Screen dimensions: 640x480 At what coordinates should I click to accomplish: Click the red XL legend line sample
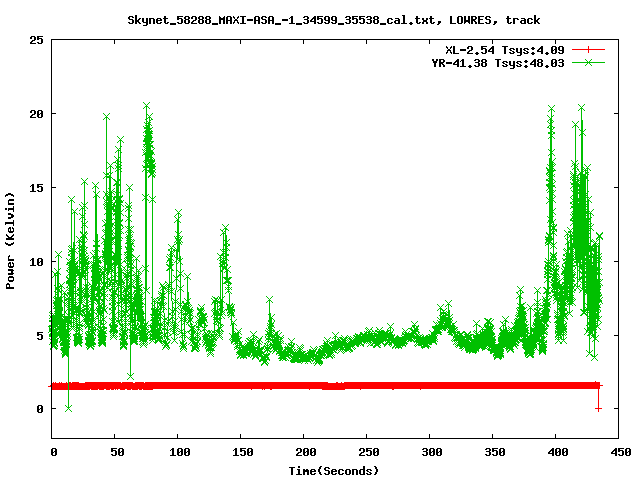pos(588,50)
